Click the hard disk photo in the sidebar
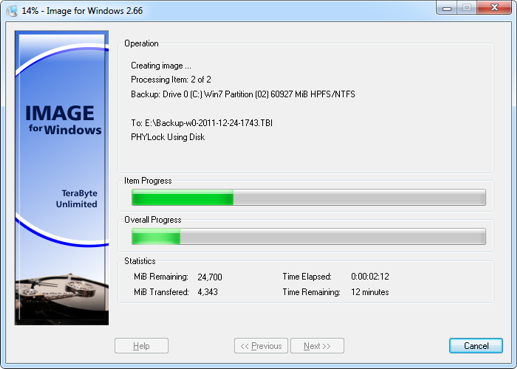The height and width of the screenshot is (369, 517). point(62,297)
